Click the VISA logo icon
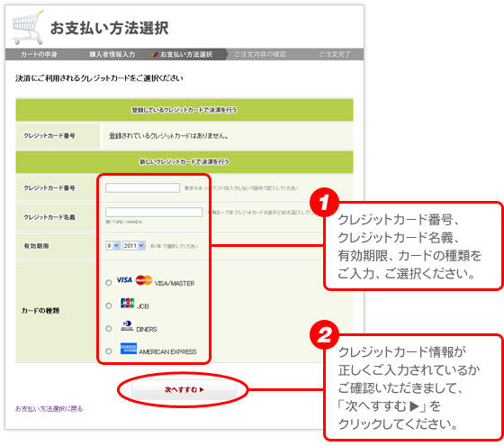This screenshot has height=446, width=504. click(124, 280)
